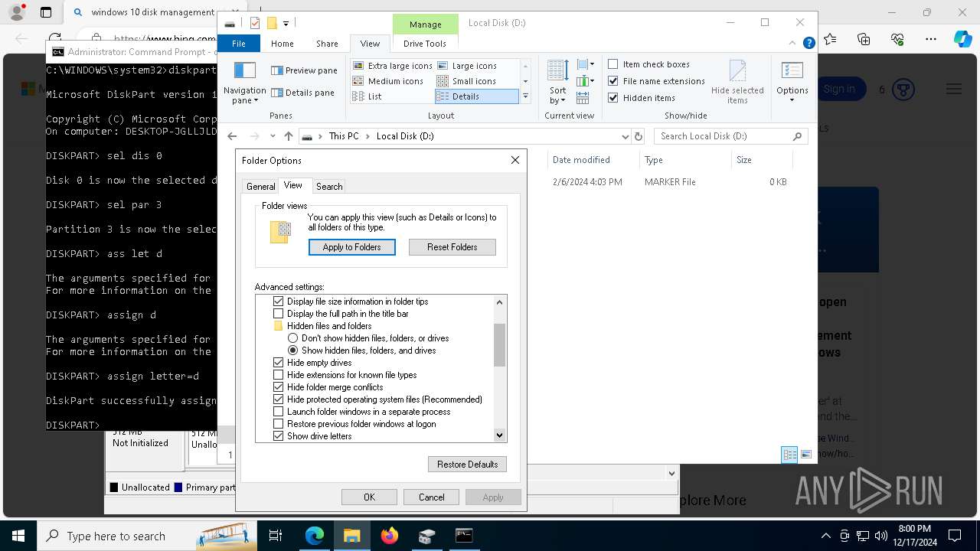Image resolution: width=980 pixels, height=551 pixels.
Task: Expand the Layout gallery more arrow
Action: coord(525,96)
